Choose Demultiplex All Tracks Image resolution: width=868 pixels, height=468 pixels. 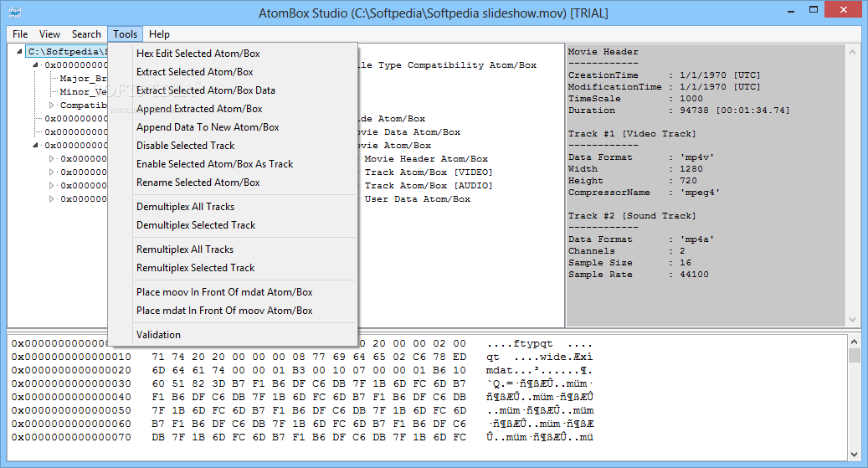pos(233,207)
